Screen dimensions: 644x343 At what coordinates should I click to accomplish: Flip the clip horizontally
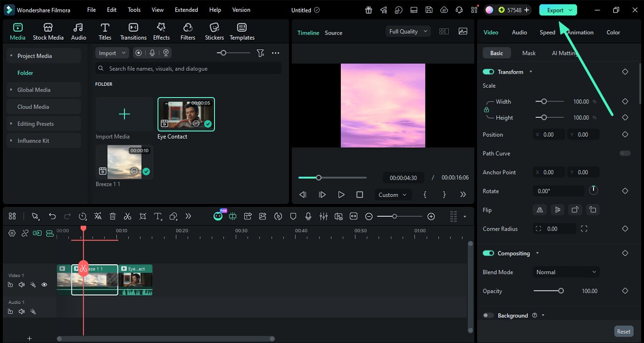pos(539,210)
